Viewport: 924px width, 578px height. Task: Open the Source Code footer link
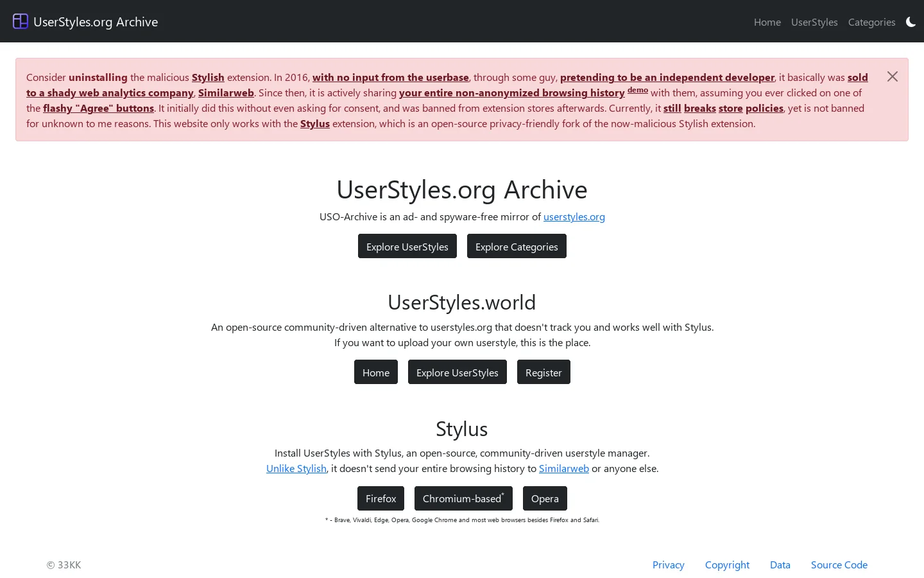click(839, 565)
